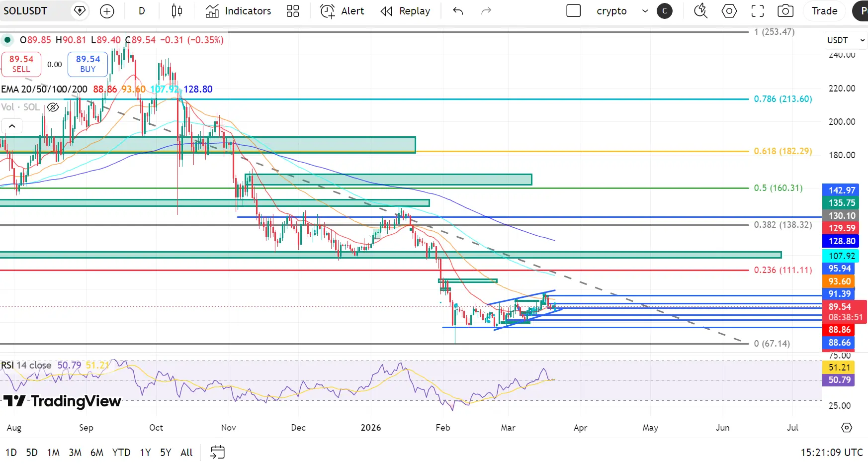Enter fullscreen mode
The height and width of the screenshot is (464, 868).
click(757, 11)
